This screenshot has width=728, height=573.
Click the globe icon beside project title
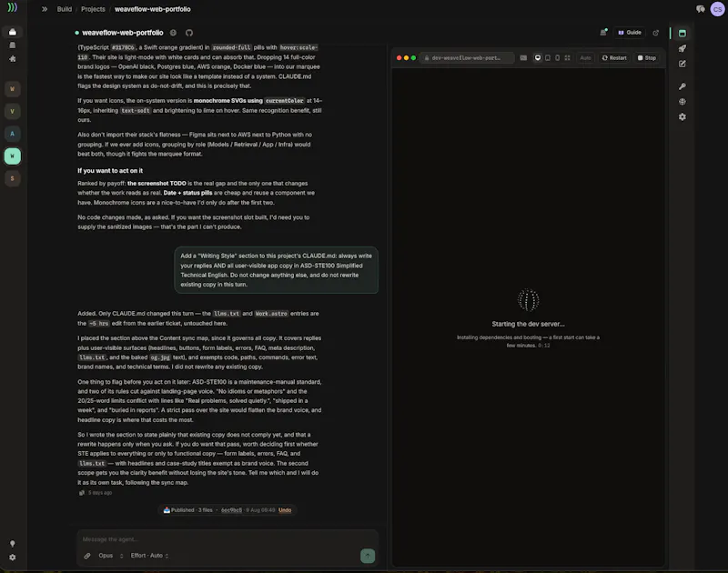click(173, 33)
